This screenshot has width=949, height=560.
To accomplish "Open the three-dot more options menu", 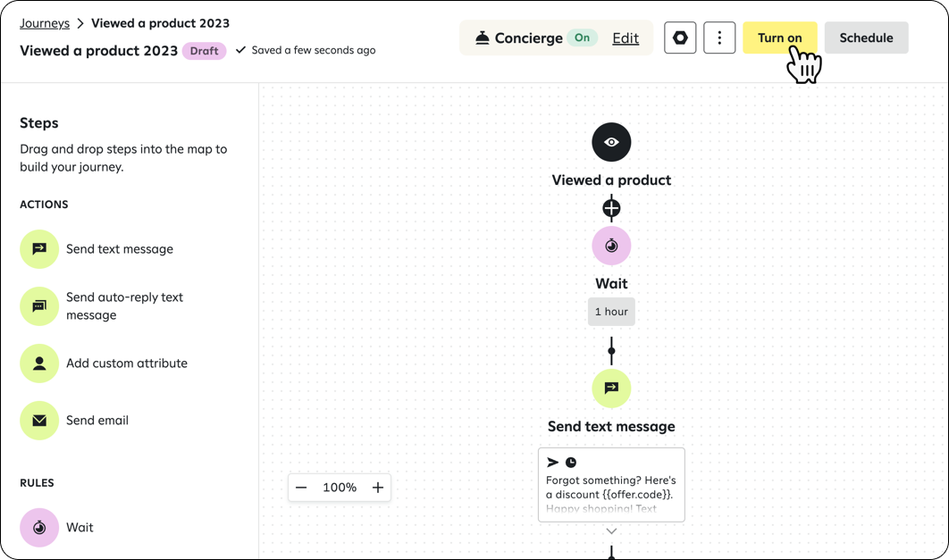I will click(719, 38).
